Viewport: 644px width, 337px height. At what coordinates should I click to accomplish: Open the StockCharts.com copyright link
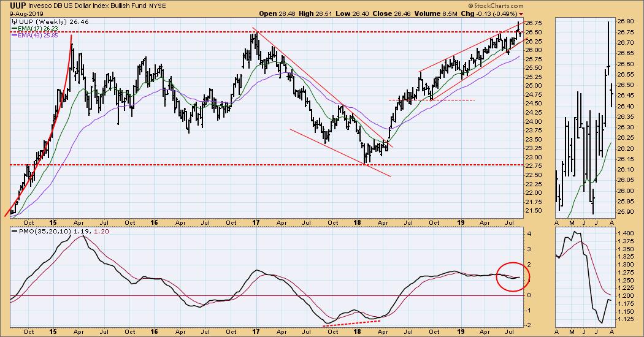click(x=496, y=6)
